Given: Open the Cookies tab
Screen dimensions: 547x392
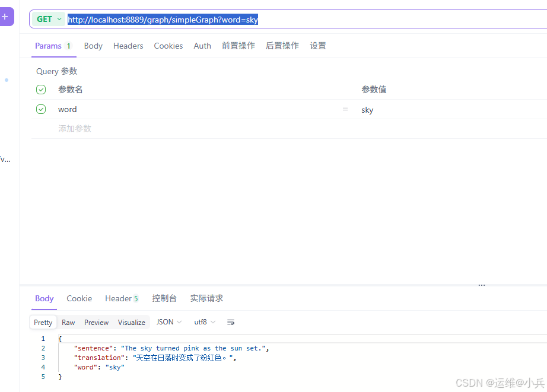Looking at the screenshot, I should (168, 46).
